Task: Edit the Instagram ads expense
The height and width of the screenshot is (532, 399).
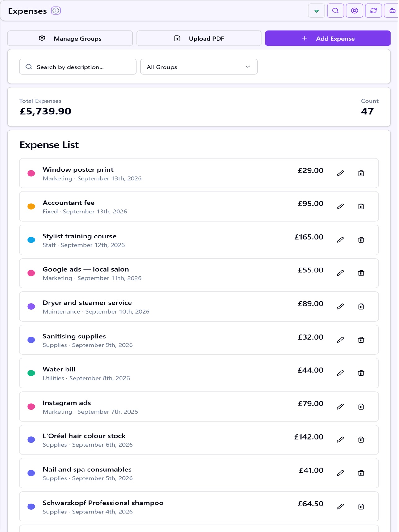Action: (340, 406)
